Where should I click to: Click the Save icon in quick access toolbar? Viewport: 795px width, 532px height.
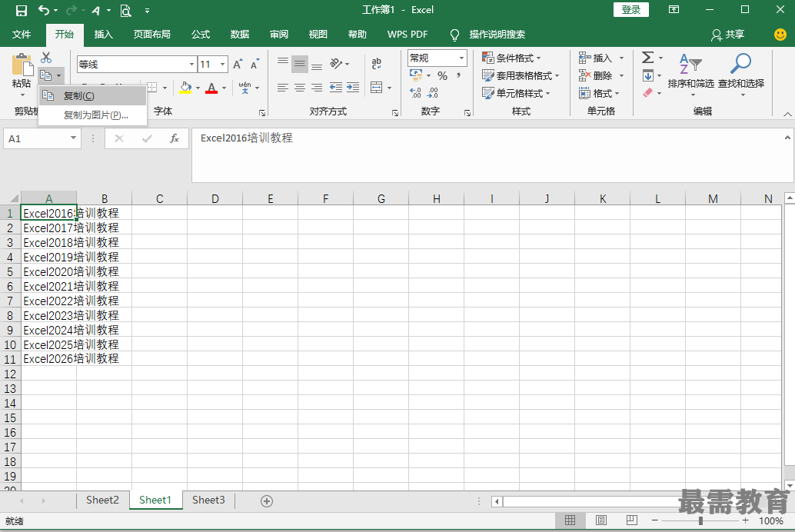tap(22, 10)
